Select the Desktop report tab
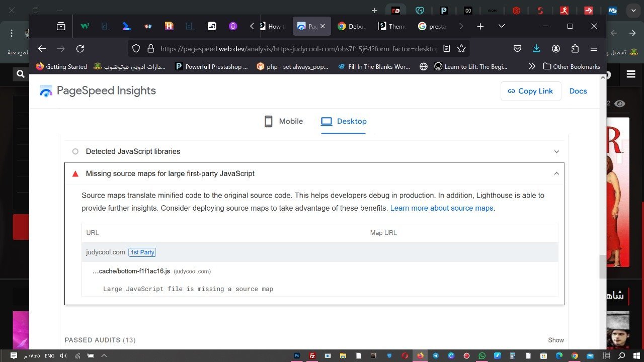Screen dimensions: 644x362 click(344, 121)
